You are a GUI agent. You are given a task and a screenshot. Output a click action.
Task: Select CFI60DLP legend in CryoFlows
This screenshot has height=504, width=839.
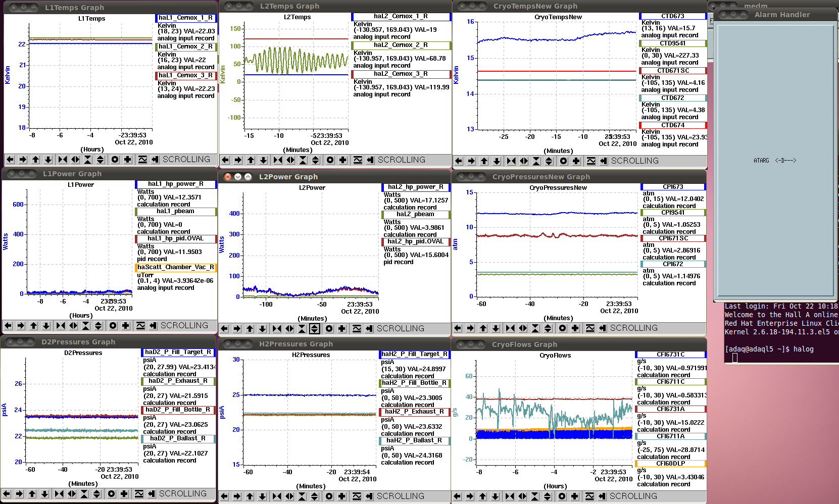point(671,464)
